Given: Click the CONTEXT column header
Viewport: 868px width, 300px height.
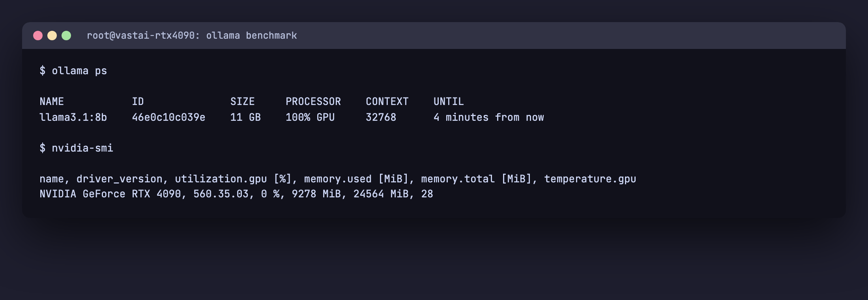Looking at the screenshot, I should point(387,101).
